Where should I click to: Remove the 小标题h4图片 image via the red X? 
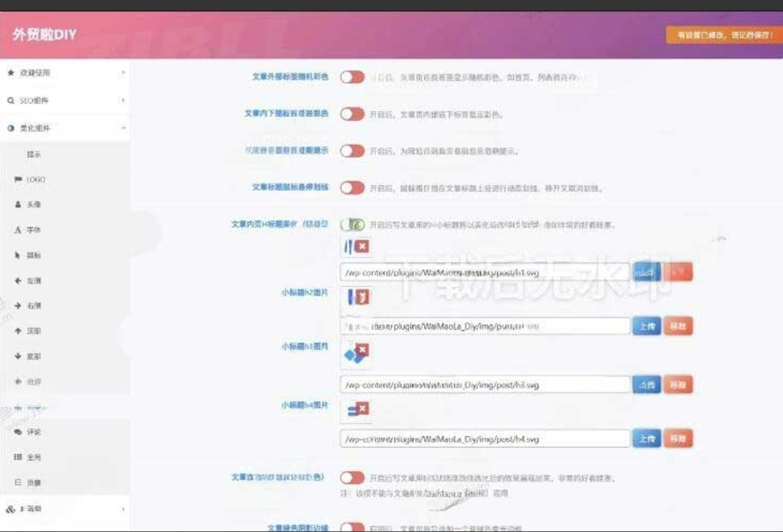(x=363, y=408)
